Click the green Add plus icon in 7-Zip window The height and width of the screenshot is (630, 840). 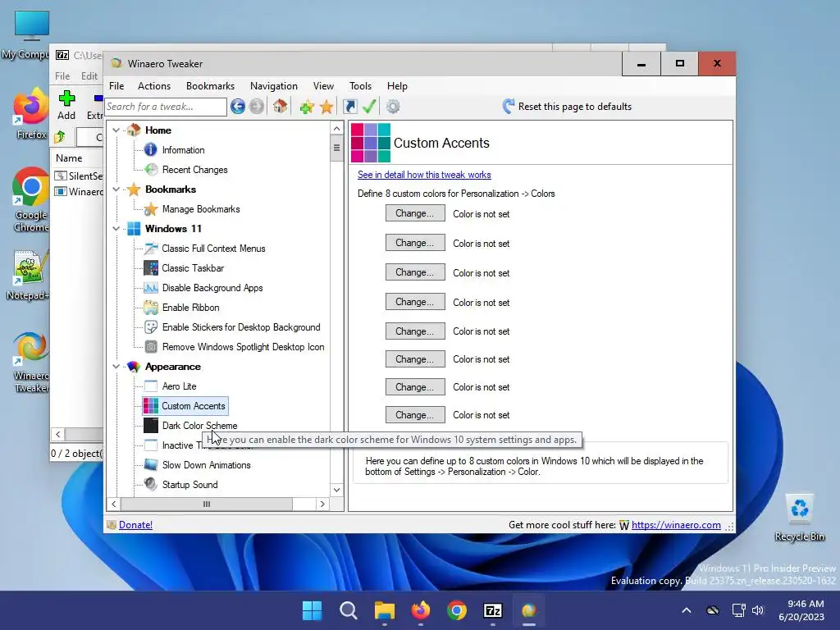(x=66, y=98)
